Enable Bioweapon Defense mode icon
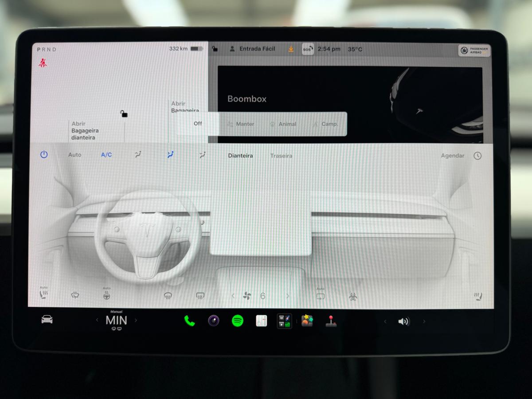Screen dimensions: 532x399 pyautogui.click(x=353, y=296)
